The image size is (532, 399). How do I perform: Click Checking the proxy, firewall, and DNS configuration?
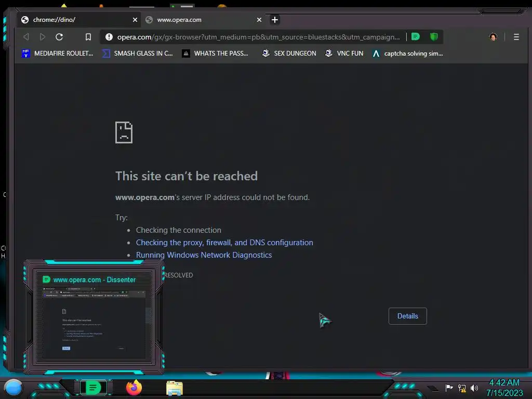[x=224, y=243]
